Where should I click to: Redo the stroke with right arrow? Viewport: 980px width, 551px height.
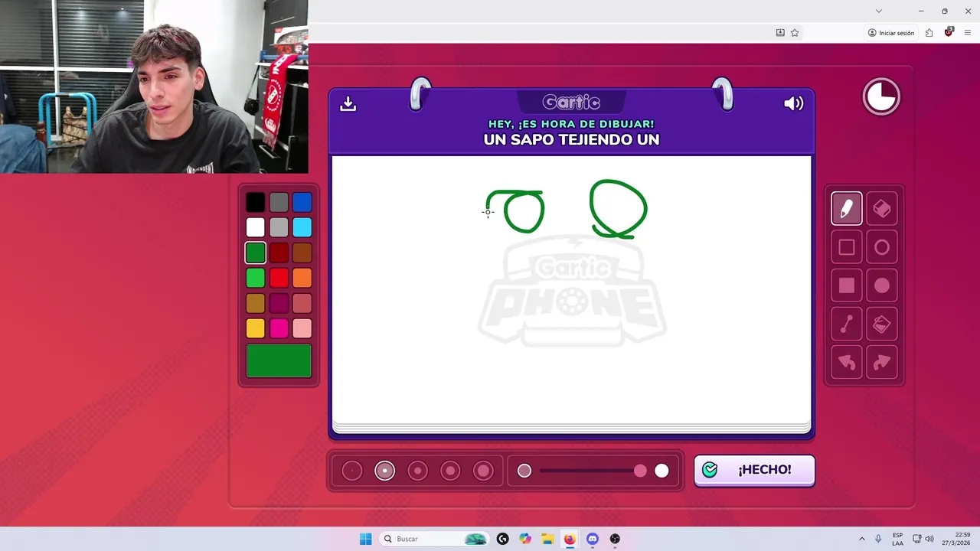881,363
